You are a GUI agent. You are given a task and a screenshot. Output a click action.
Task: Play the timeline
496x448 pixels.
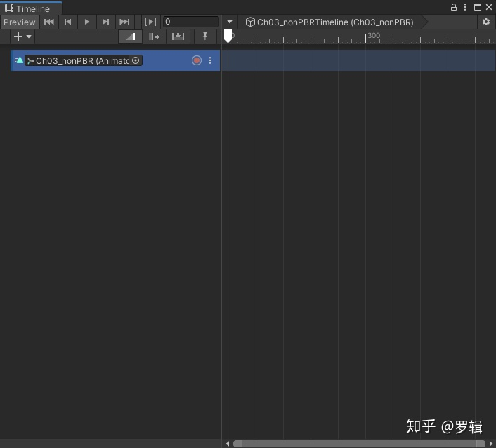tap(86, 22)
